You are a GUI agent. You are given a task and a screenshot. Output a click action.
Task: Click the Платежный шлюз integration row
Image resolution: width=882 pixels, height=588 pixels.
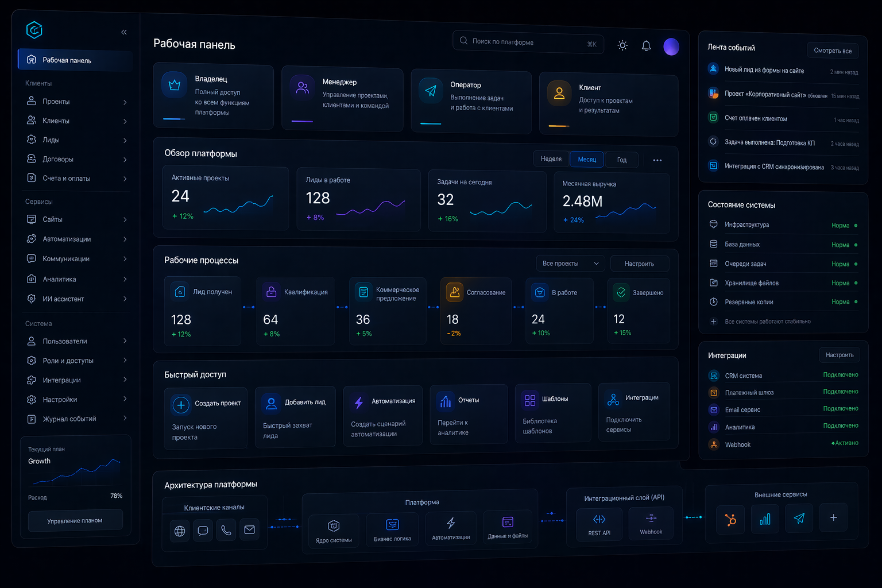pos(783,392)
